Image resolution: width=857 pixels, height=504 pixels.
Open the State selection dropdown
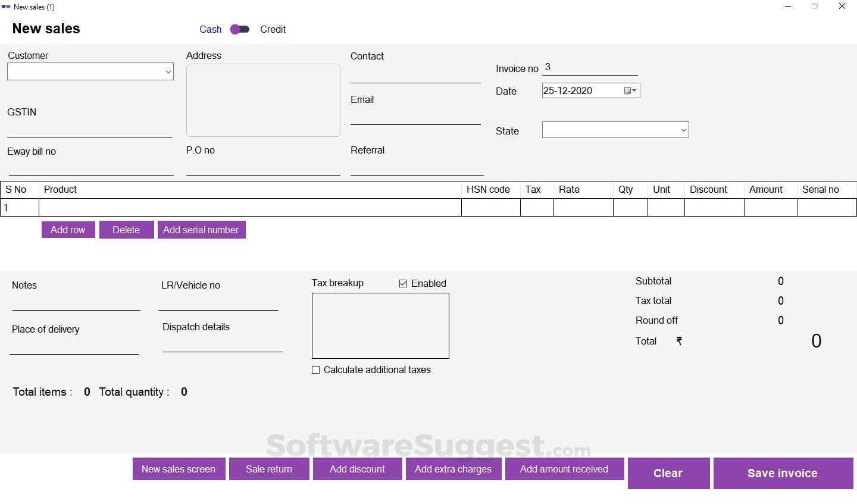(683, 130)
